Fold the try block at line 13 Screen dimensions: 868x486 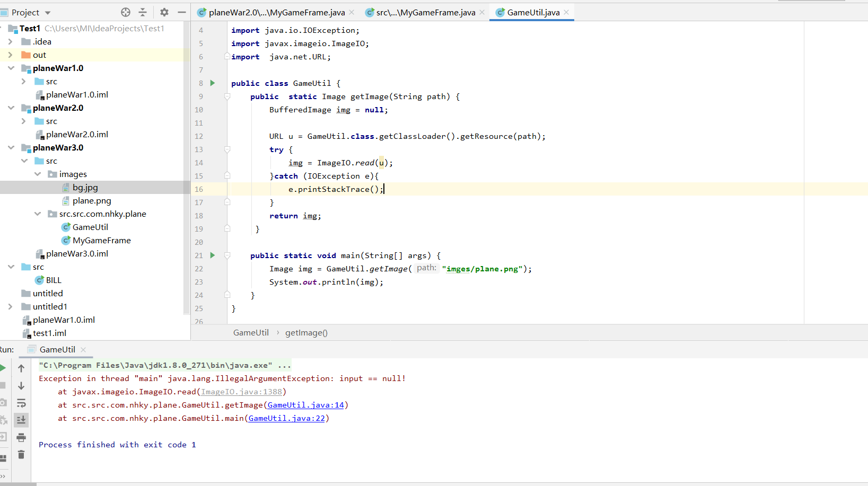(x=227, y=149)
